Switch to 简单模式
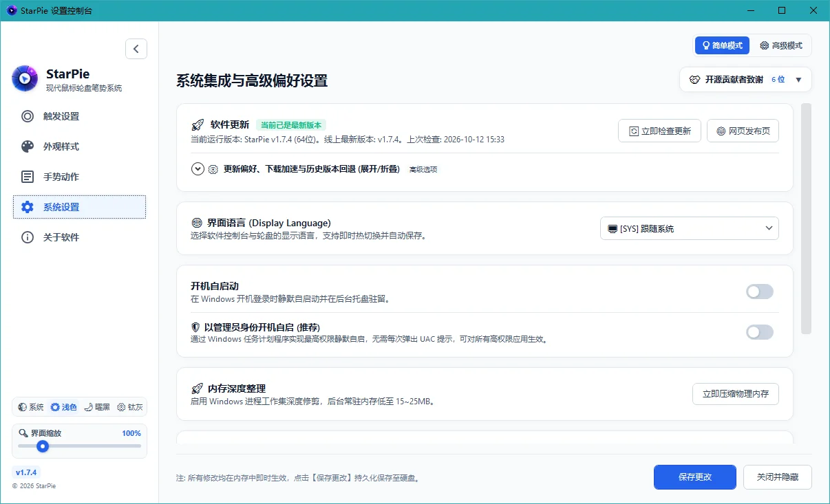The height and width of the screenshot is (504, 830). click(x=722, y=45)
